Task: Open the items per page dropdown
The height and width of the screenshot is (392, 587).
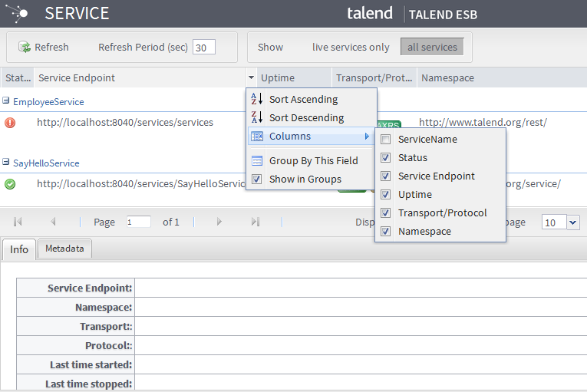Action: tap(573, 222)
